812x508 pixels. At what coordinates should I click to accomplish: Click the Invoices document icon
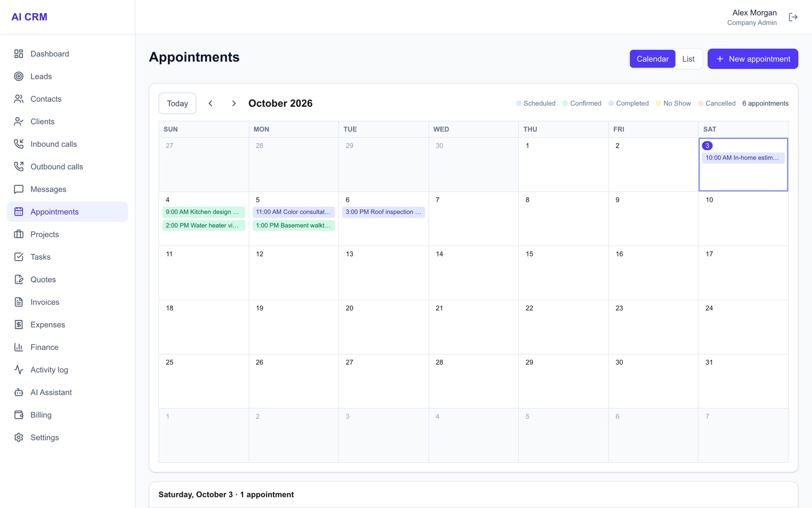click(19, 302)
